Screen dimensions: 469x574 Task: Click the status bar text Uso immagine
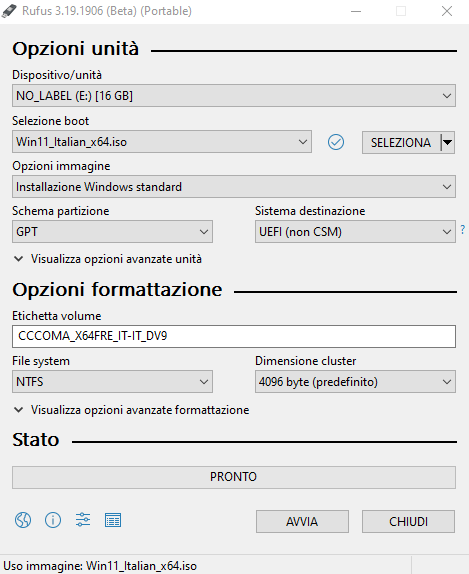100,566
